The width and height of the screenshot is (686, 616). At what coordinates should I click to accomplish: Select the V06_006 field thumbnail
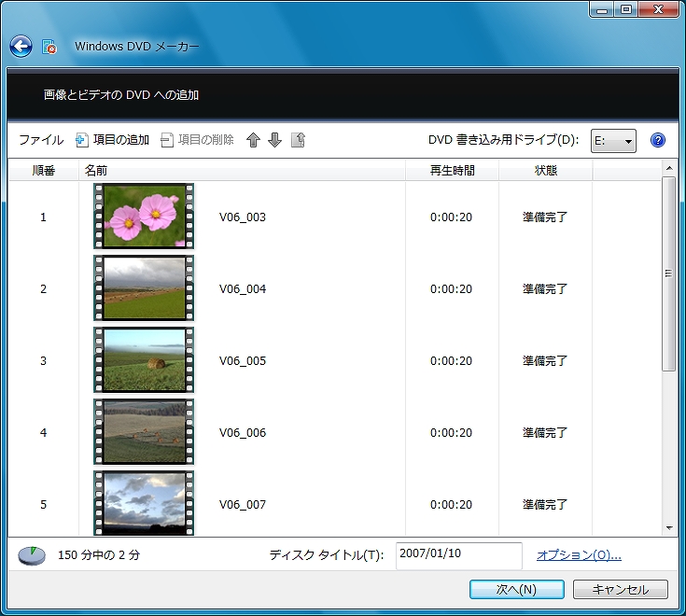[x=144, y=432]
